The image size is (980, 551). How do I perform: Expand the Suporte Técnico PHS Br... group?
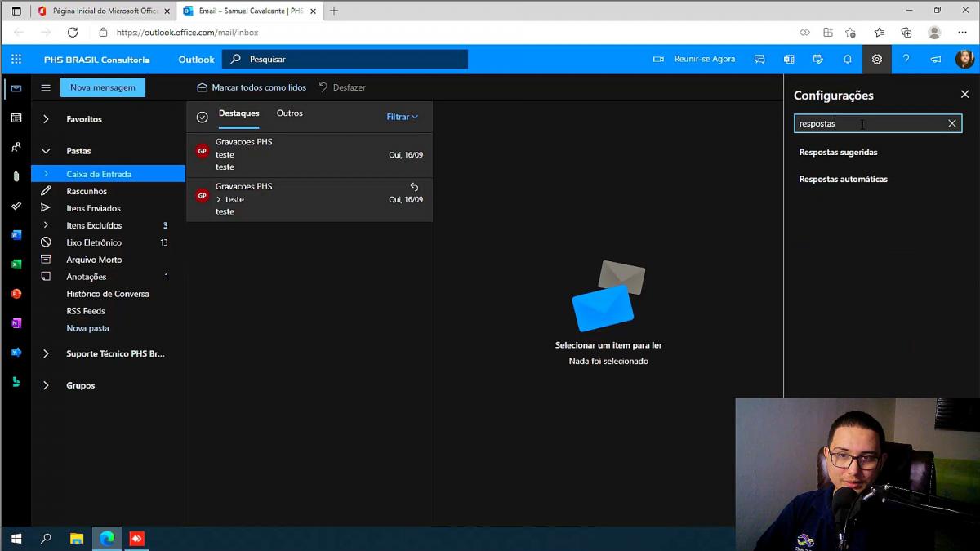[x=46, y=353]
